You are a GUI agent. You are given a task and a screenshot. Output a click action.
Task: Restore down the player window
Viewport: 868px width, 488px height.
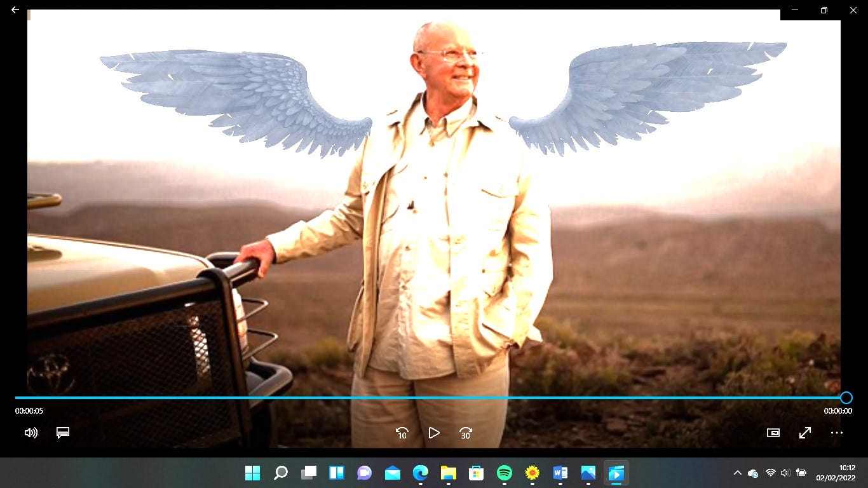(x=824, y=10)
